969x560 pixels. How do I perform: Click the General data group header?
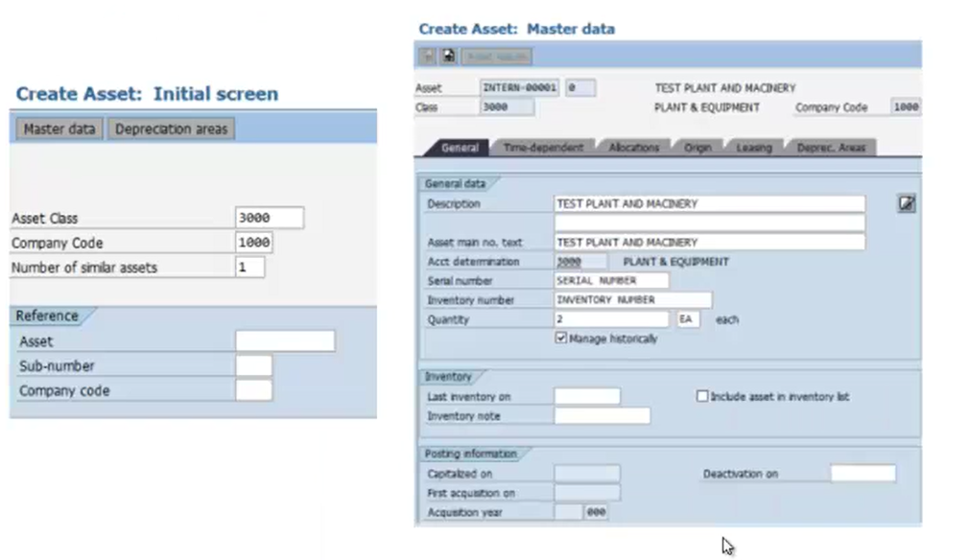(x=455, y=183)
